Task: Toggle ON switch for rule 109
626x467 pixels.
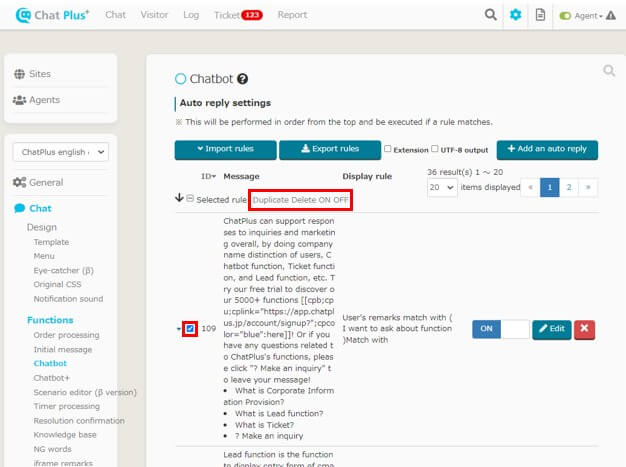Action: pos(501,329)
